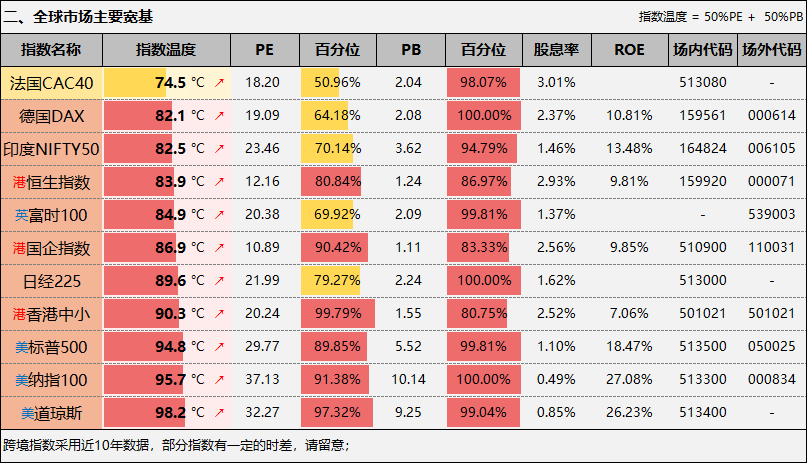Select the 场内代码 column header

coord(703,50)
